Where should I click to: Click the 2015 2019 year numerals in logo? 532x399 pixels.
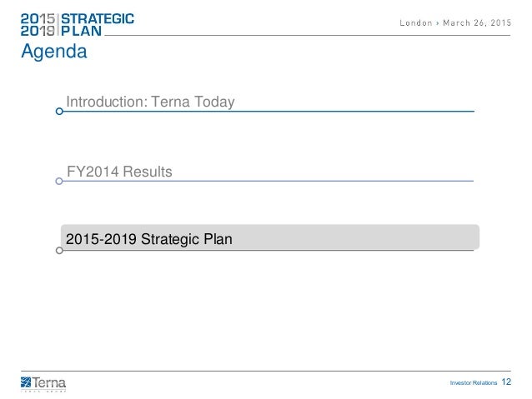(40, 24)
